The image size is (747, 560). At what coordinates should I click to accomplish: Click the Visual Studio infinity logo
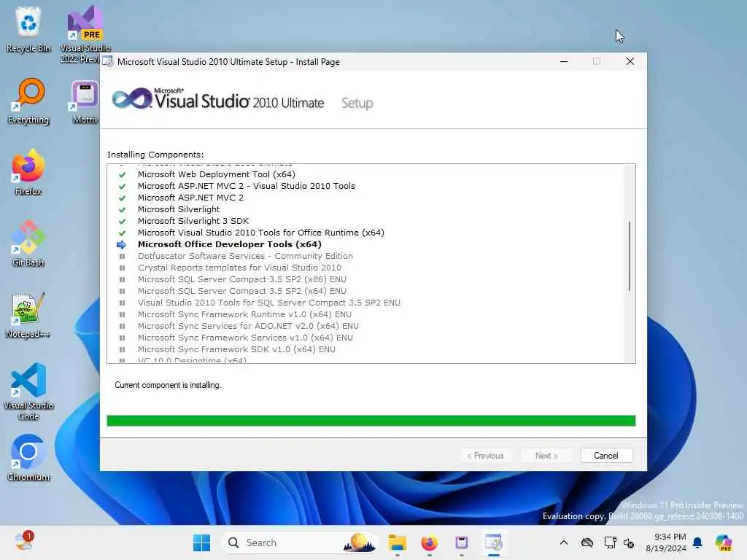[132, 98]
